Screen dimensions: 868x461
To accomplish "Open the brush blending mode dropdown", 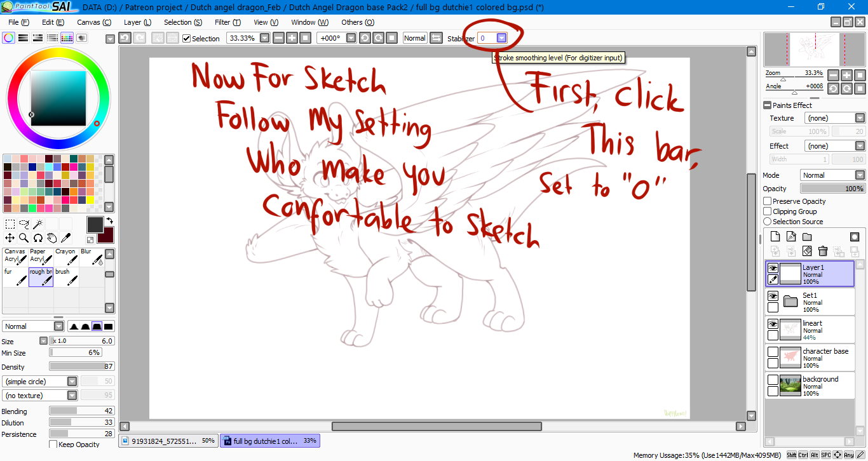I will pos(58,326).
